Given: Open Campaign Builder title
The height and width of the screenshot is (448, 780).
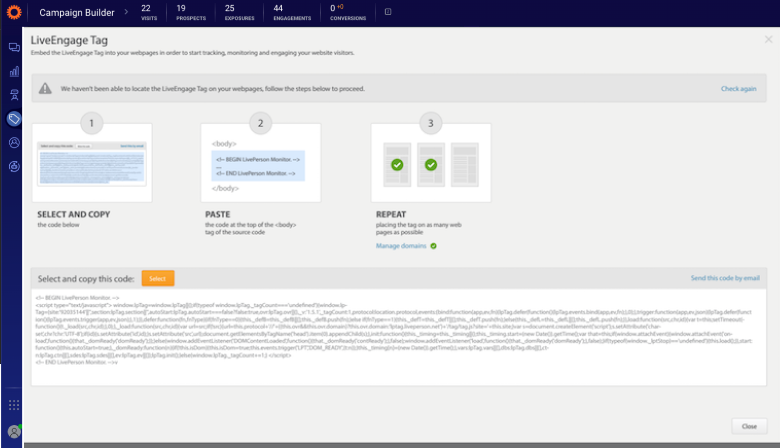Looking at the screenshot, I should click(x=77, y=12).
